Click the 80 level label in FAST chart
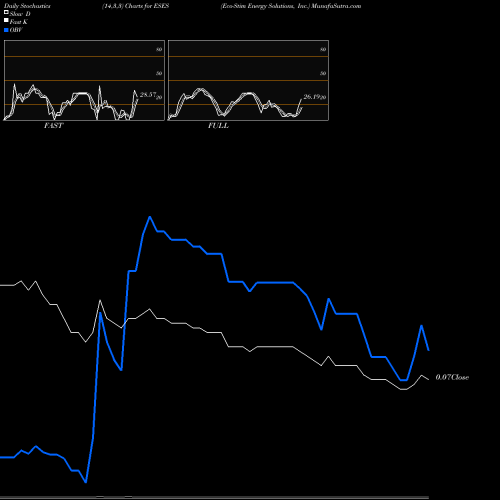Image resolution: width=500 pixels, height=500 pixels. tap(159, 49)
